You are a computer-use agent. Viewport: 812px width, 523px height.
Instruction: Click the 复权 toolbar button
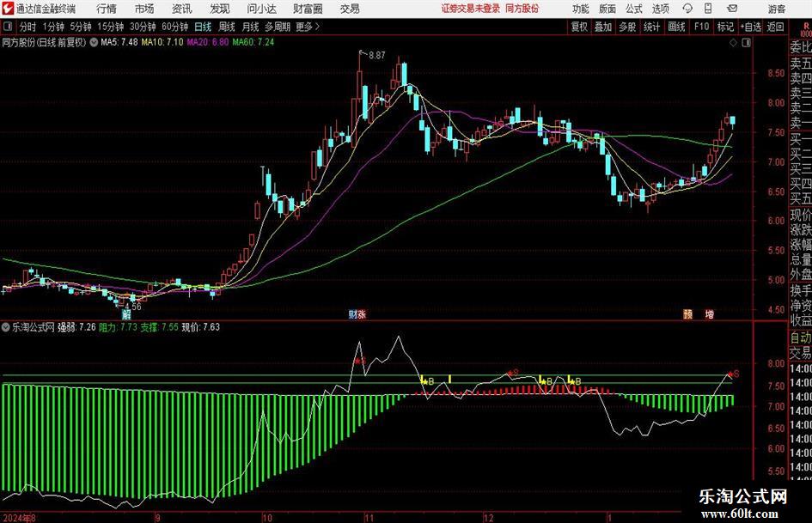pyautogui.click(x=579, y=27)
